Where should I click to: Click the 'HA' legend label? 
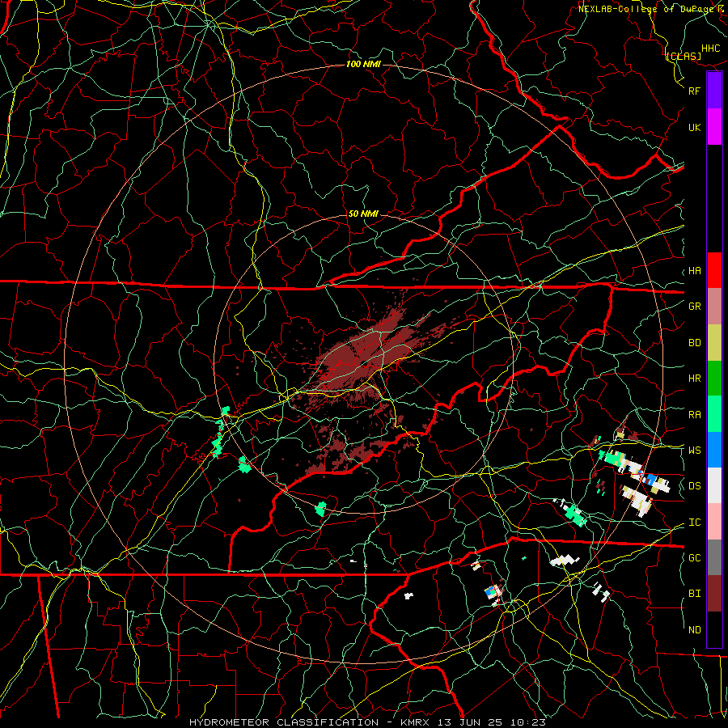click(x=694, y=271)
